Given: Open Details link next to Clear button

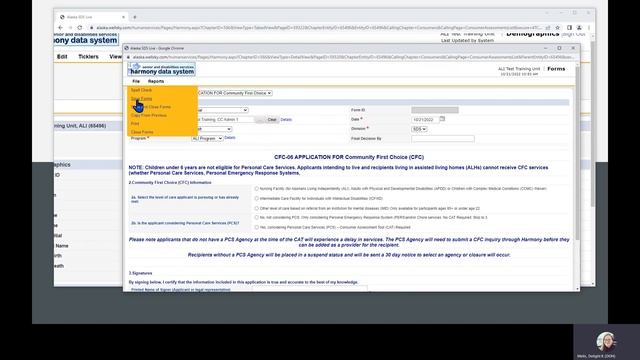Looking at the screenshot, I should tap(286, 120).
